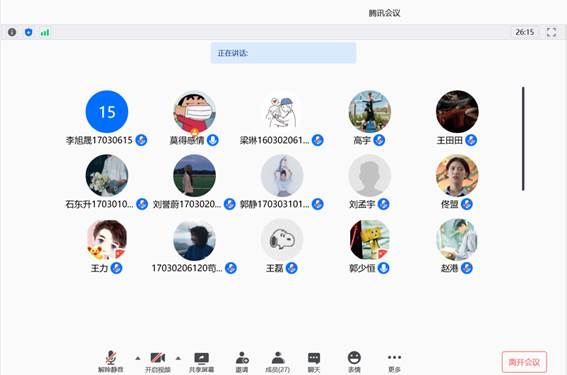
Task: Expand the audio options arrow next to microphone
Action: tap(138, 358)
